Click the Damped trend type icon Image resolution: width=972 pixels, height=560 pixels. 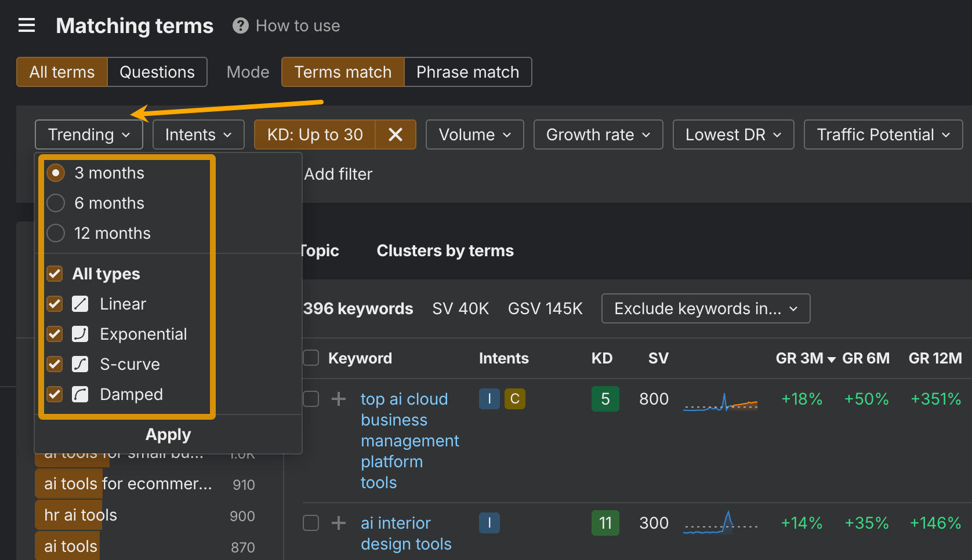coord(80,394)
